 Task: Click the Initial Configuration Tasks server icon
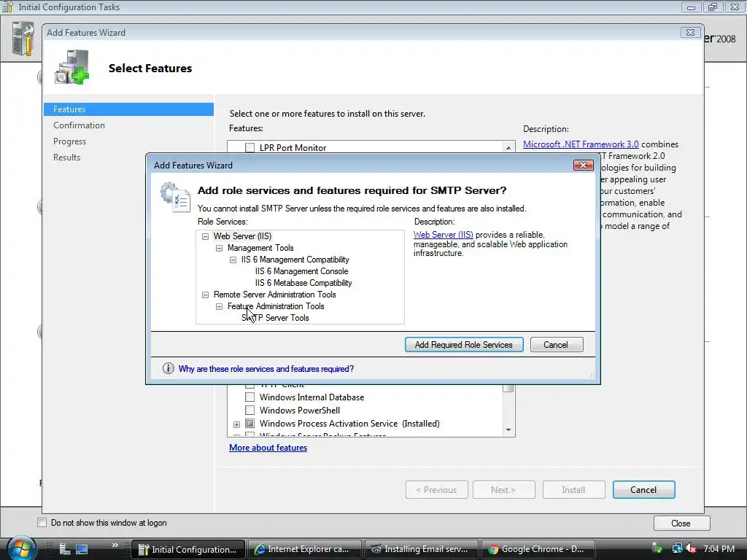(23, 39)
